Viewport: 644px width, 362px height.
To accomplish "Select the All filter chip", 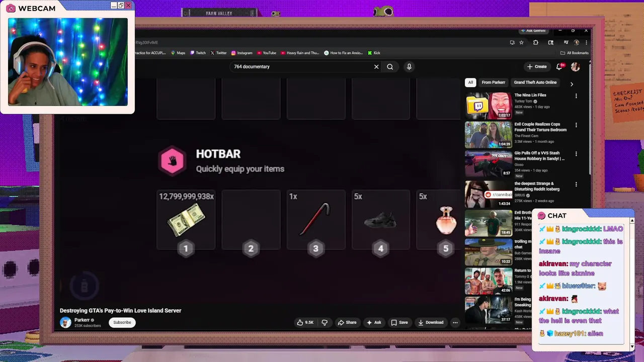I will pyautogui.click(x=470, y=82).
